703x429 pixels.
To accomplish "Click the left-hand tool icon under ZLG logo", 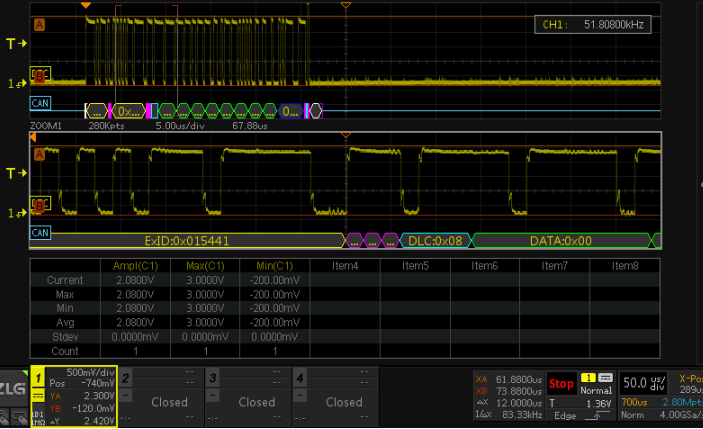I will (x=4, y=418).
